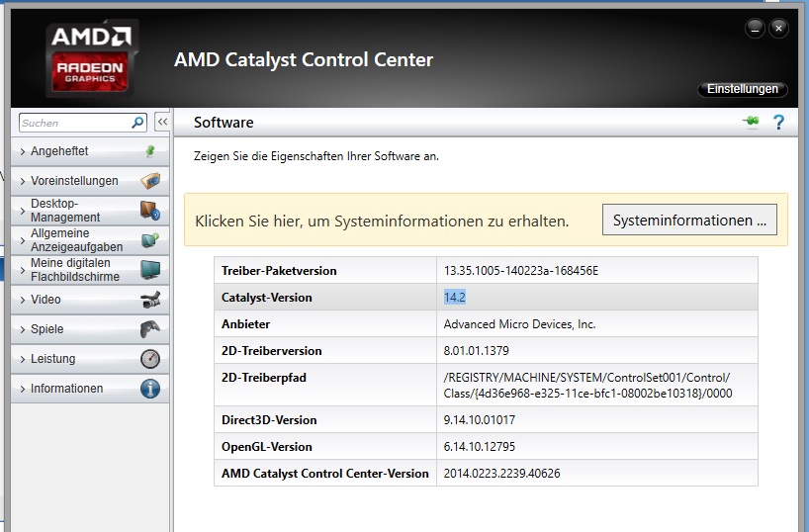Click the Anbieter value Advanced Micro Devices, Inc.
This screenshot has width=809, height=532.
(x=519, y=324)
